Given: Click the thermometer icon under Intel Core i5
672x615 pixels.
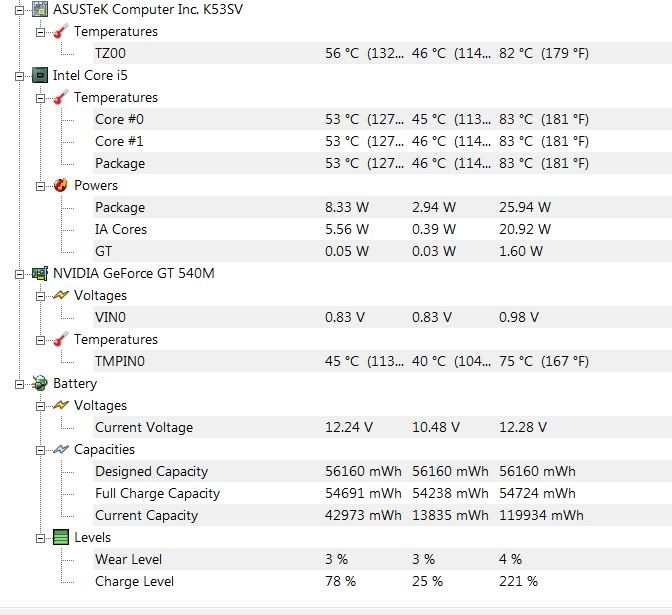Looking at the screenshot, I should coord(60,97).
